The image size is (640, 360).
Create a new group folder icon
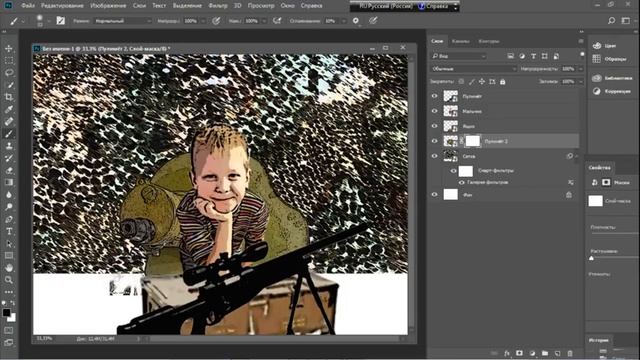pos(545,353)
